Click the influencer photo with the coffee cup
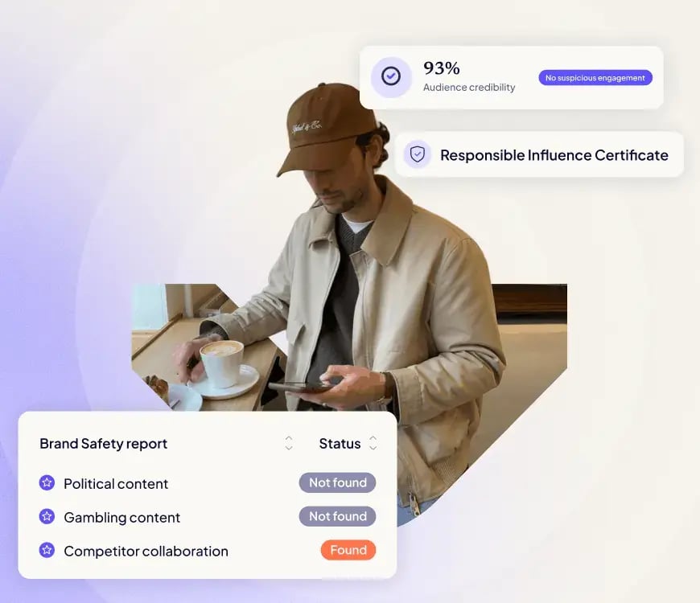The height and width of the screenshot is (603, 700). (x=349, y=303)
